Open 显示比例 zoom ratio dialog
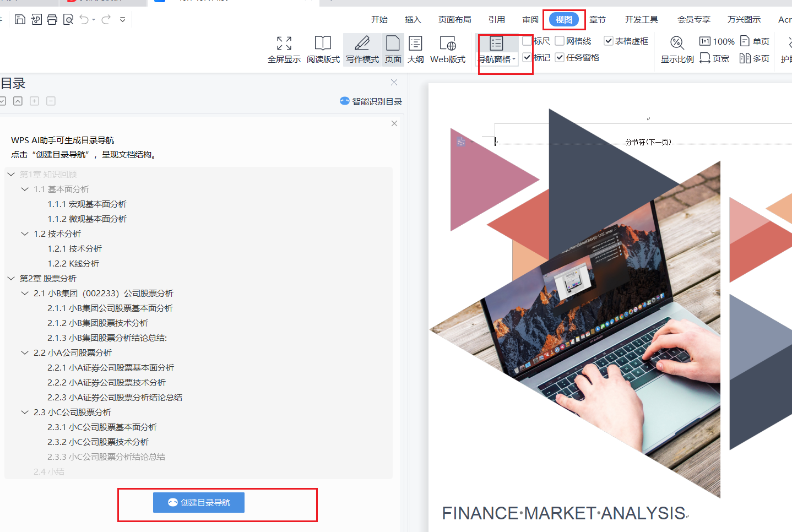The image size is (792, 532). click(677, 50)
